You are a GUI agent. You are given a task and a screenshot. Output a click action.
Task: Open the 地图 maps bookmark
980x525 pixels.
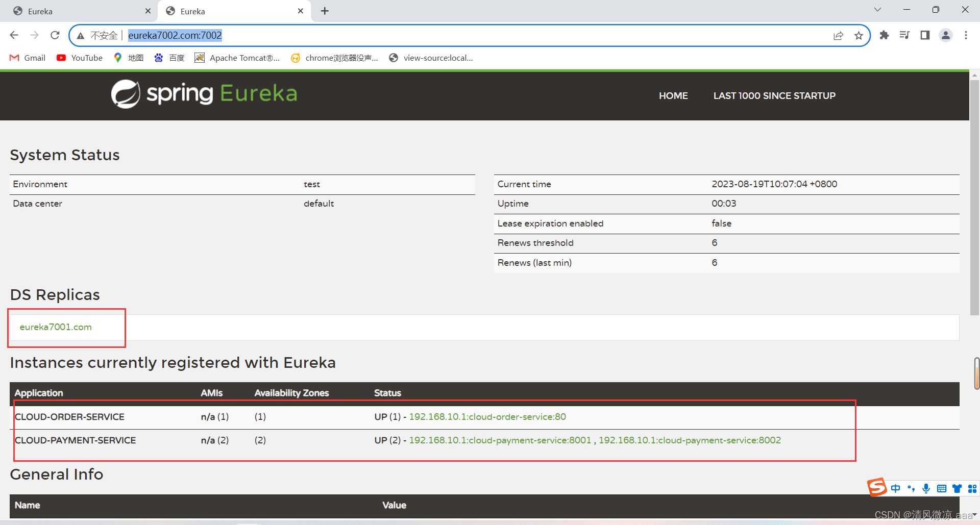129,58
